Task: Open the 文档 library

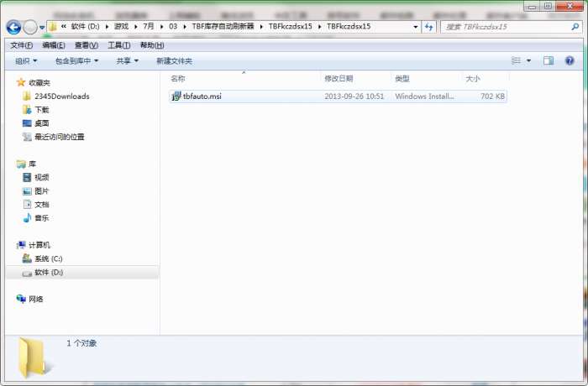Action: click(x=42, y=205)
